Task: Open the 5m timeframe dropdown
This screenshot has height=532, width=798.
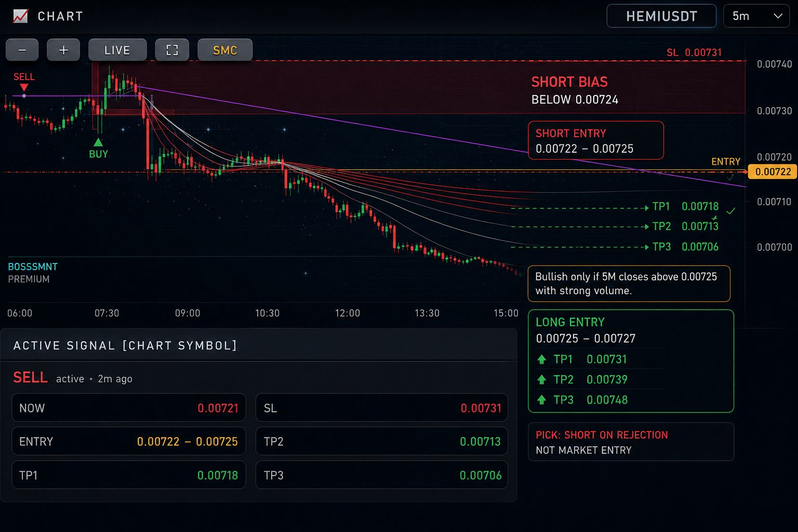Action: [756, 16]
